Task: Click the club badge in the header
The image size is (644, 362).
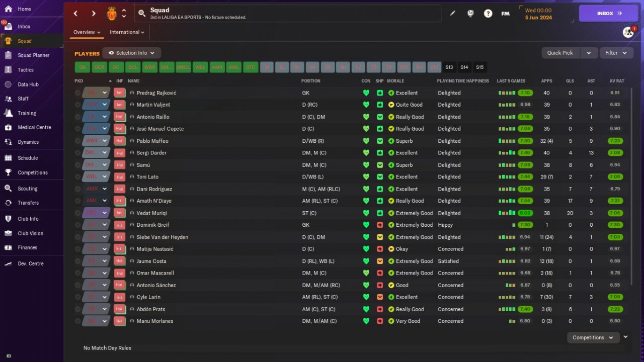Action: [112, 14]
